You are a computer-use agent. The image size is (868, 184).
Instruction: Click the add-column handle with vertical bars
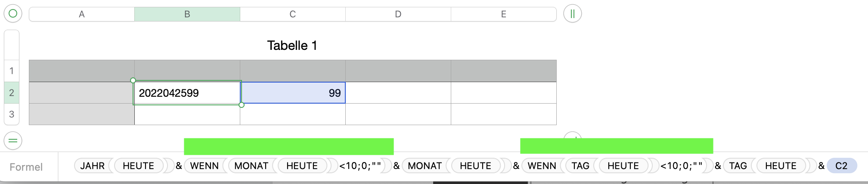[x=572, y=13]
